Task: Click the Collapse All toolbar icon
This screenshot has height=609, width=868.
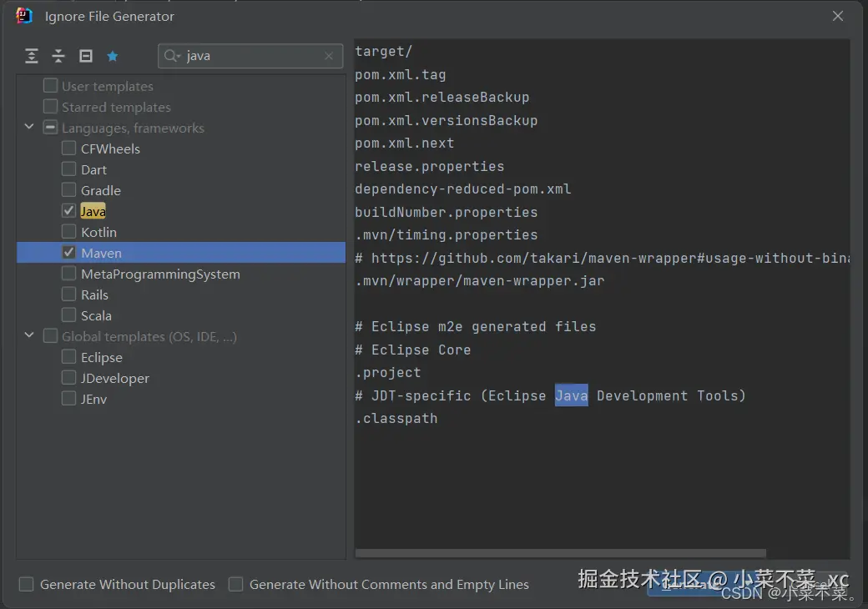Action: pyautogui.click(x=58, y=56)
